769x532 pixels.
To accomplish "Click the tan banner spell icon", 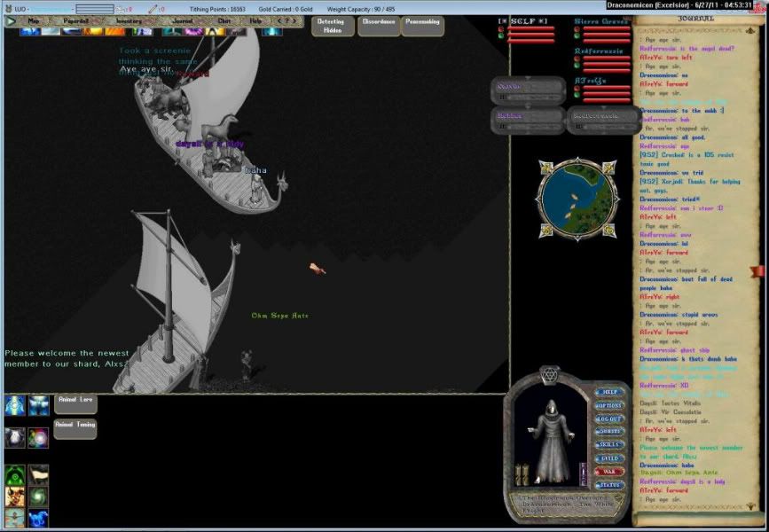I will point(38,474).
